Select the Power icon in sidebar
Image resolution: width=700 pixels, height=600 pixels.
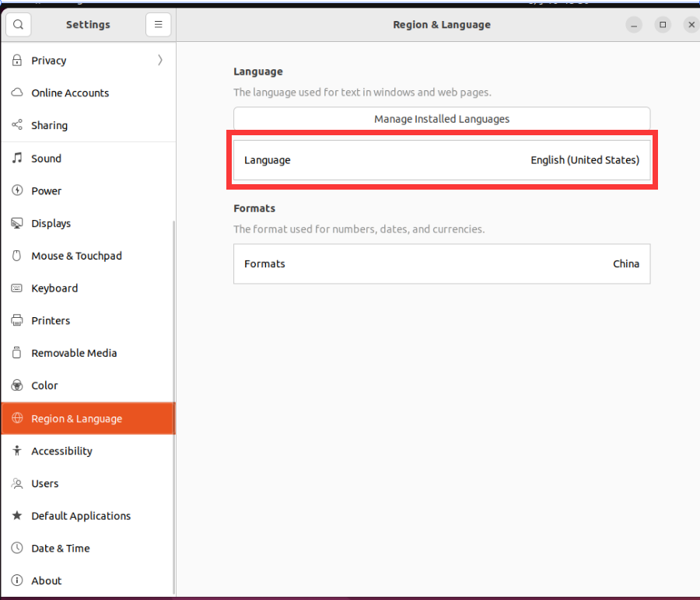coord(17,191)
